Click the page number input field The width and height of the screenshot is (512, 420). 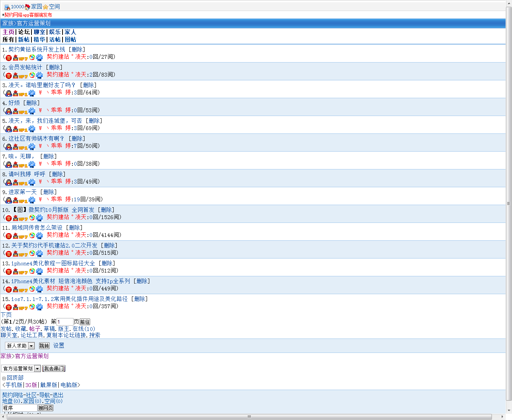65,322
